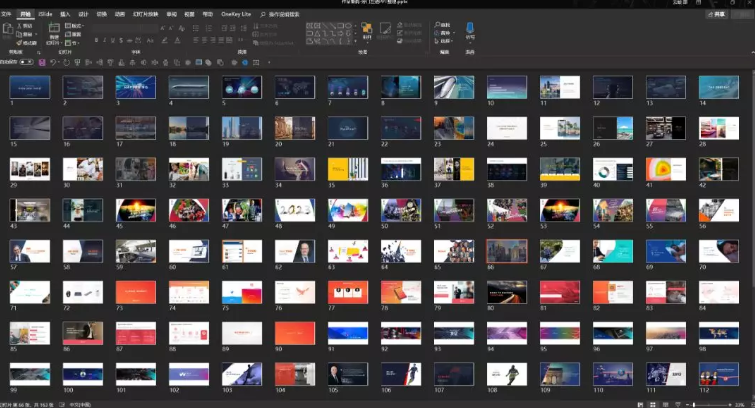This screenshot has height=408, width=755.
Task: Select slide thumbnail 14 in teal
Action: (x=718, y=87)
